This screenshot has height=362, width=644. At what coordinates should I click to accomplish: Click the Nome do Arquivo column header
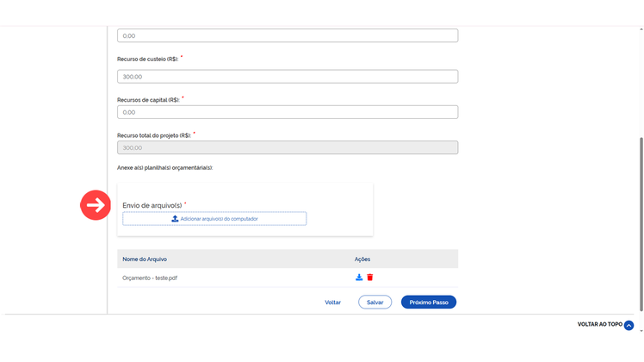(145, 259)
